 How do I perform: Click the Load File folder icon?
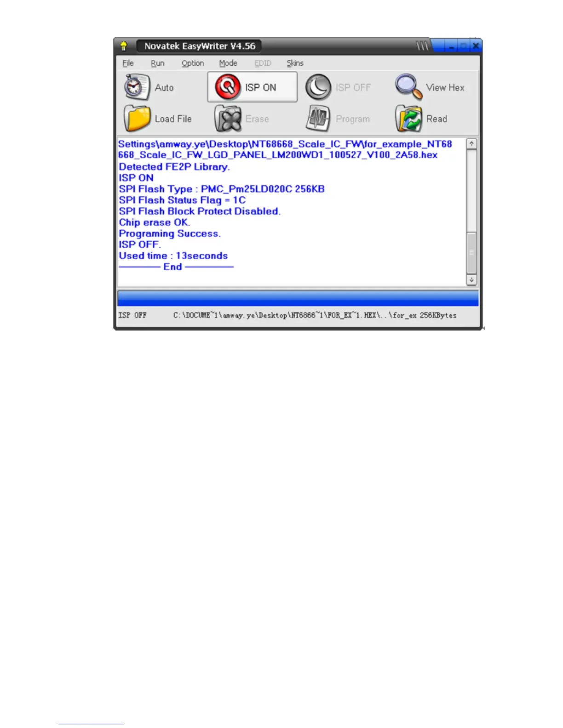pos(137,119)
